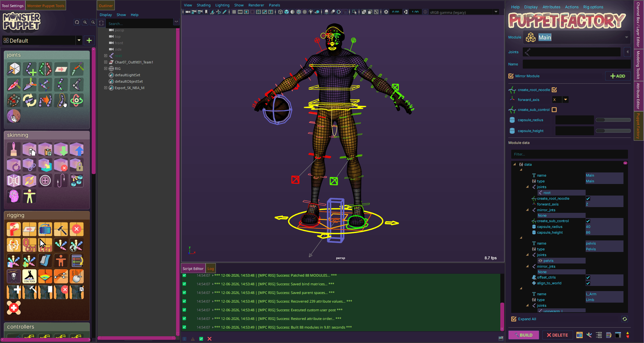Click the apple icon in rigging panel

77,276
